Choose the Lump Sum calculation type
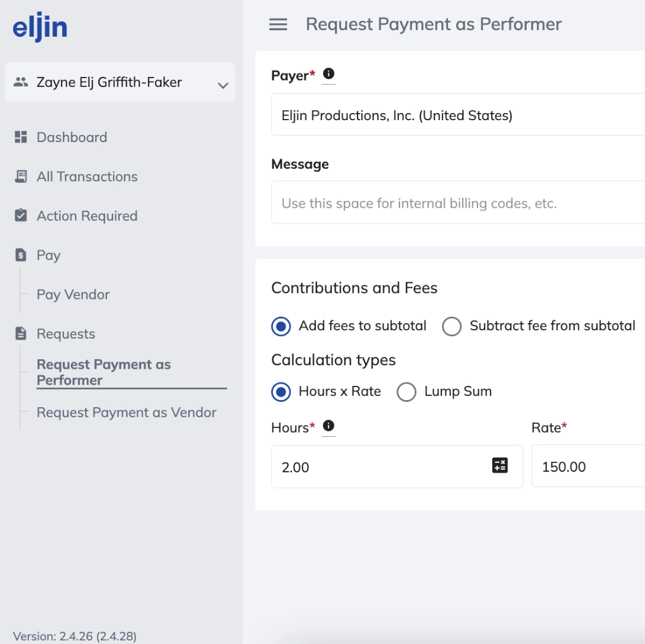 click(407, 392)
